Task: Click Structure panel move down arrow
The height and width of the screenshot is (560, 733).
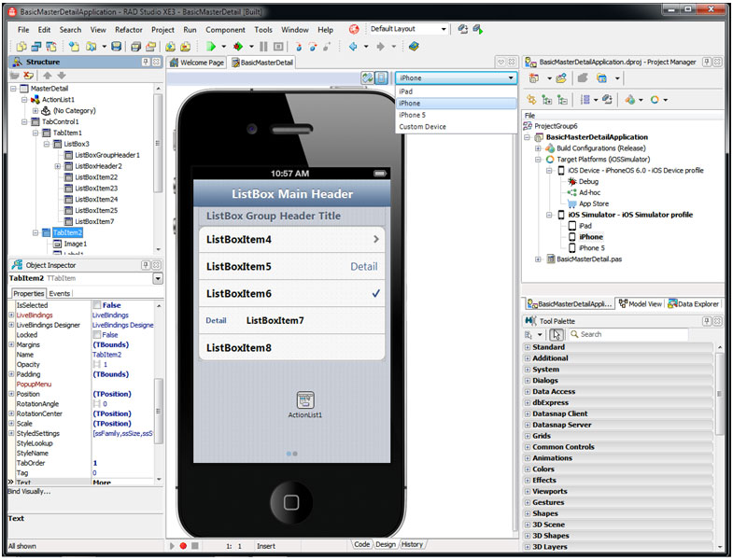Action: [62, 76]
